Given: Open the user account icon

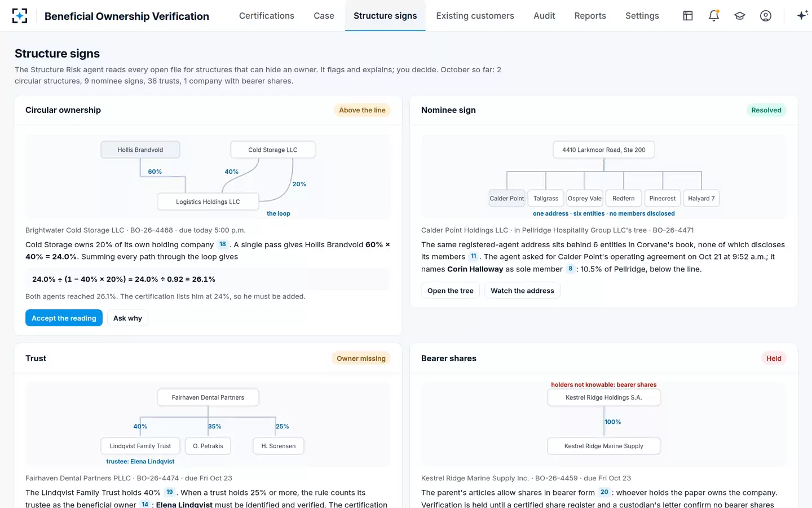Looking at the screenshot, I should pyautogui.click(x=766, y=16).
